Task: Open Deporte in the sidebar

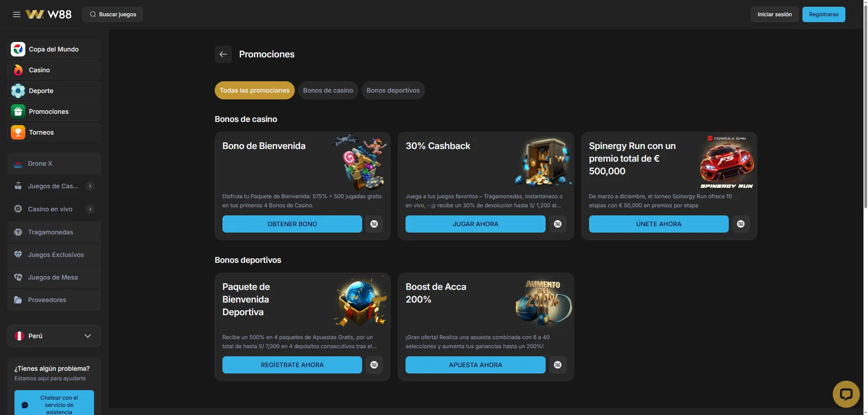Action: click(x=54, y=91)
